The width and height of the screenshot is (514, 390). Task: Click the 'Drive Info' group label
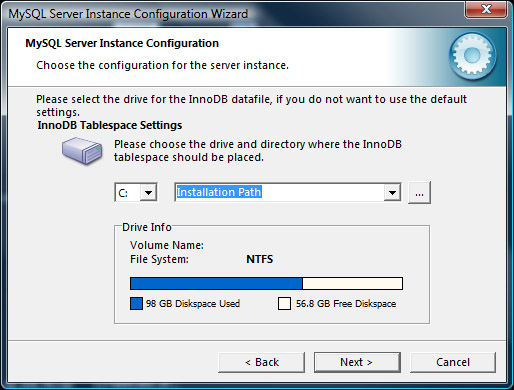coord(147,227)
